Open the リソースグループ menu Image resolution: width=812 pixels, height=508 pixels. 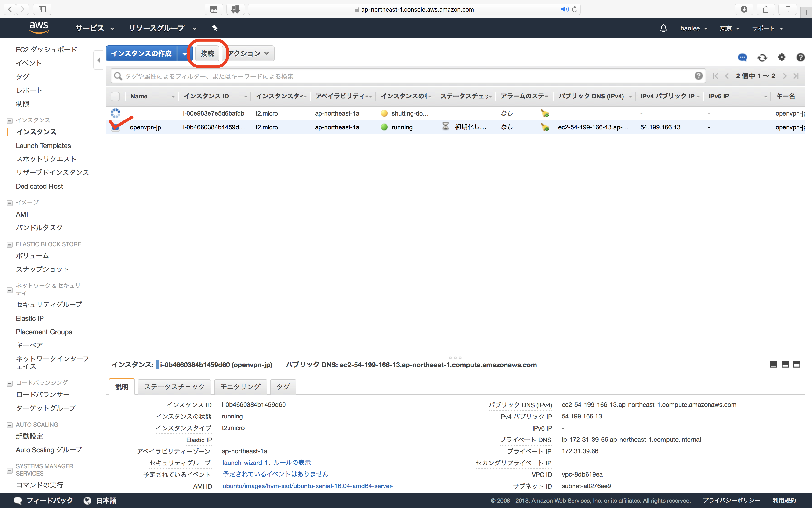pyautogui.click(x=163, y=28)
